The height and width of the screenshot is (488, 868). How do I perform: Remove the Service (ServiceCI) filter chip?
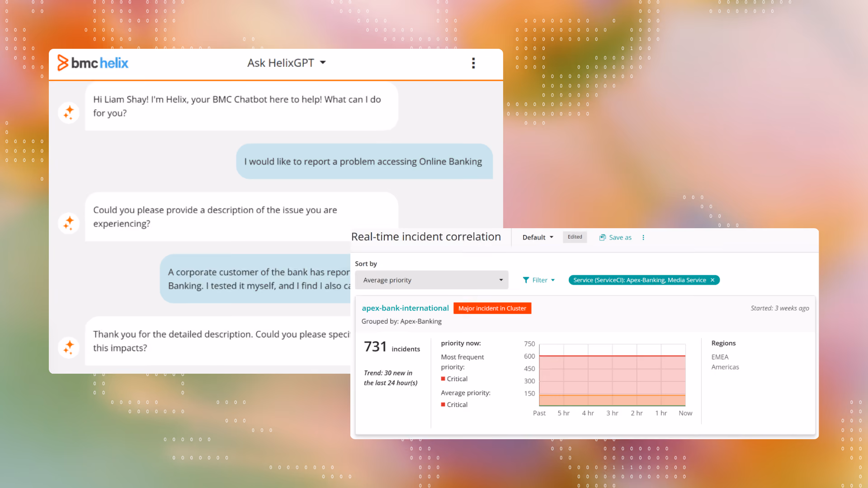click(712, 280)
